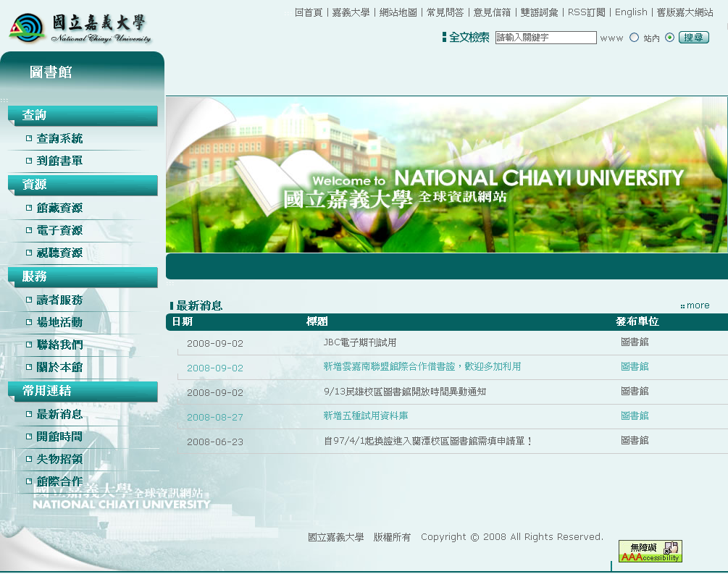The image size is (728, 574).
Task: Click the 2008-06-23 date cell
Action: click(215, 442)
